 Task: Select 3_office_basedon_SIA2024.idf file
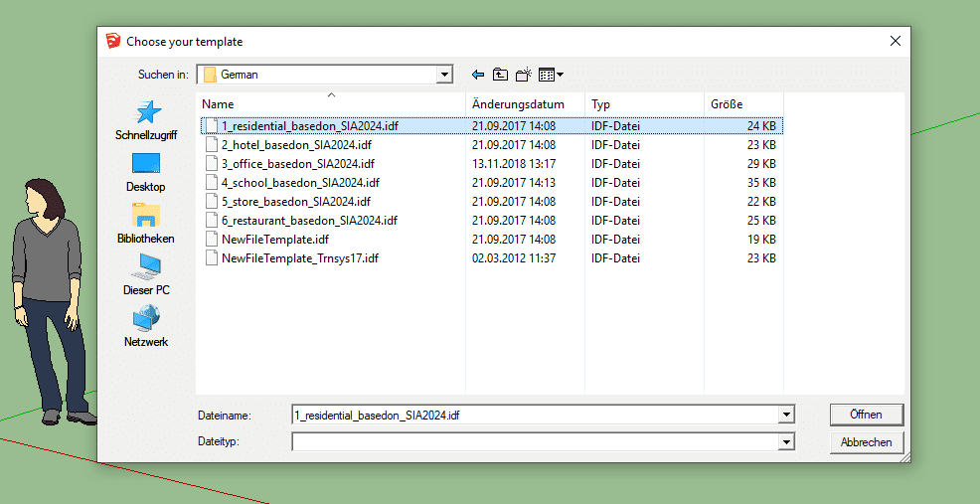tap(297, 164)
